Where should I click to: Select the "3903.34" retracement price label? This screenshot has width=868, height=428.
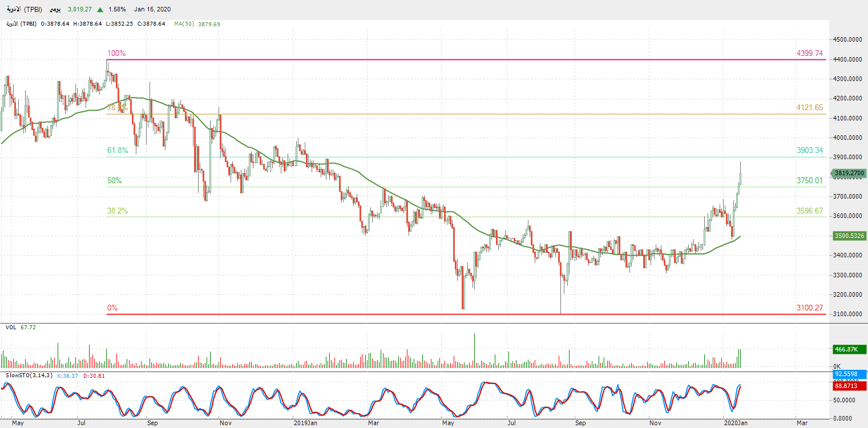(x=810, y=151)
